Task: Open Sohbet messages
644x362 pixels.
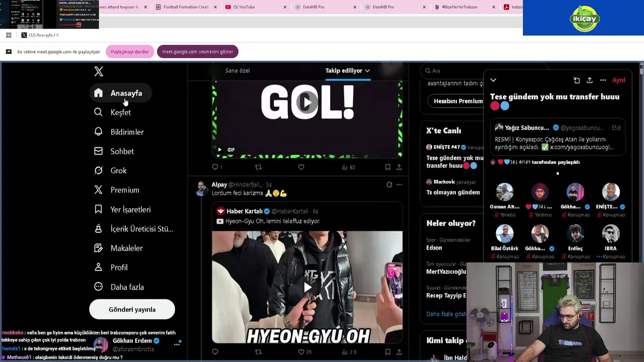Action: click(x=114, y=151)
